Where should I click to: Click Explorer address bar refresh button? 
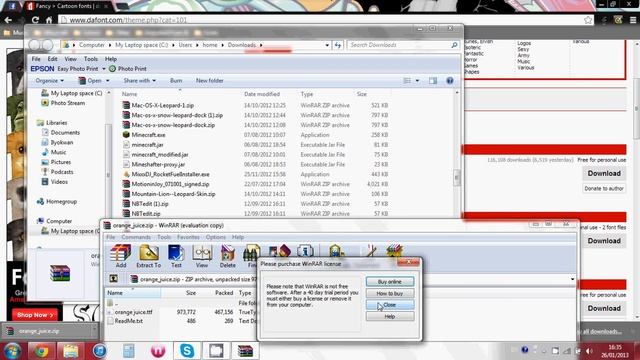tap(338, 45)
